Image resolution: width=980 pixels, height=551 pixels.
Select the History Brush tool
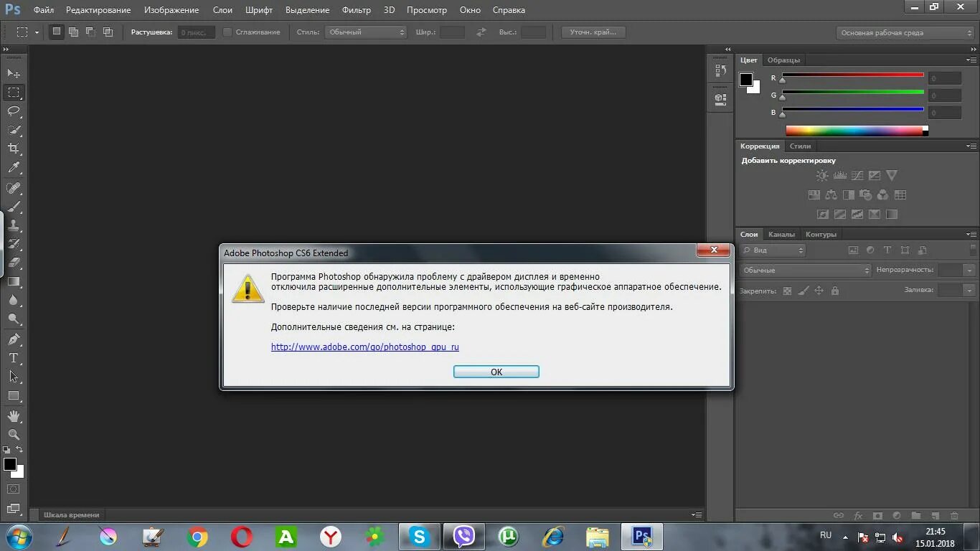click(x=14, y=244)
